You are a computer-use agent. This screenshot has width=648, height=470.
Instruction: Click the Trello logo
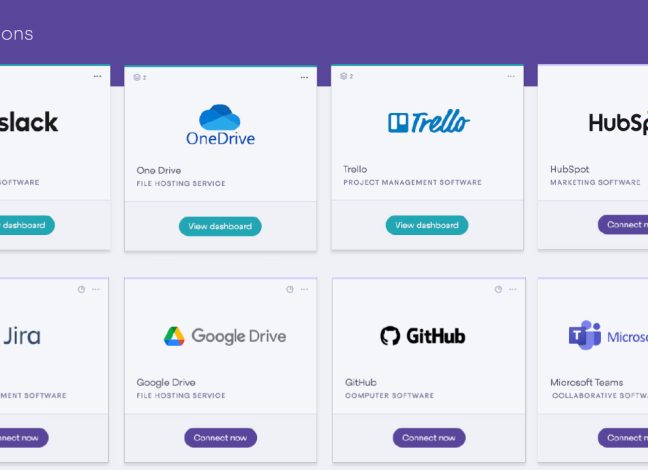coord(429,122)
